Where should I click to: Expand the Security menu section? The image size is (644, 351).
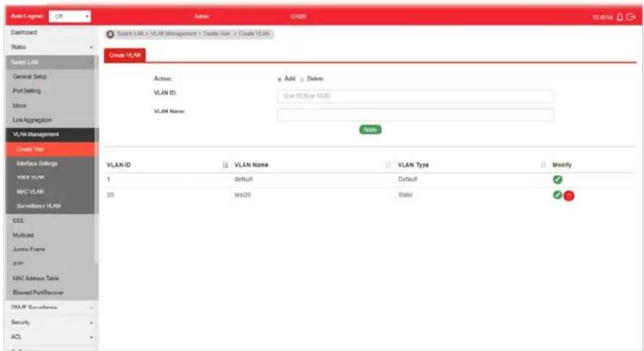point(51,322)
